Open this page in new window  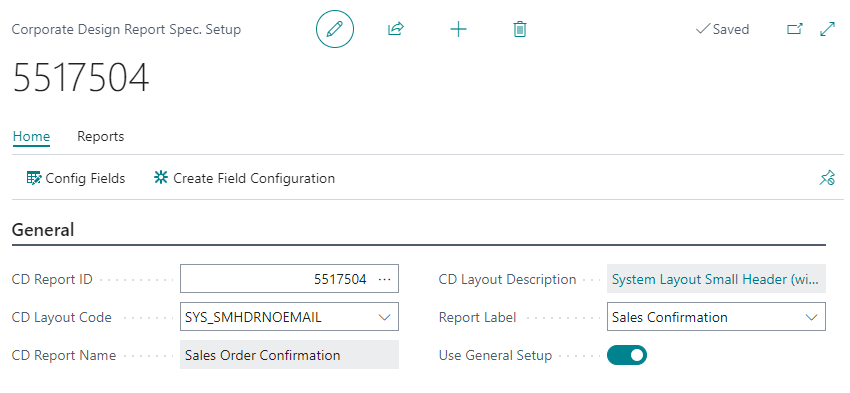(x=794, y=29)
